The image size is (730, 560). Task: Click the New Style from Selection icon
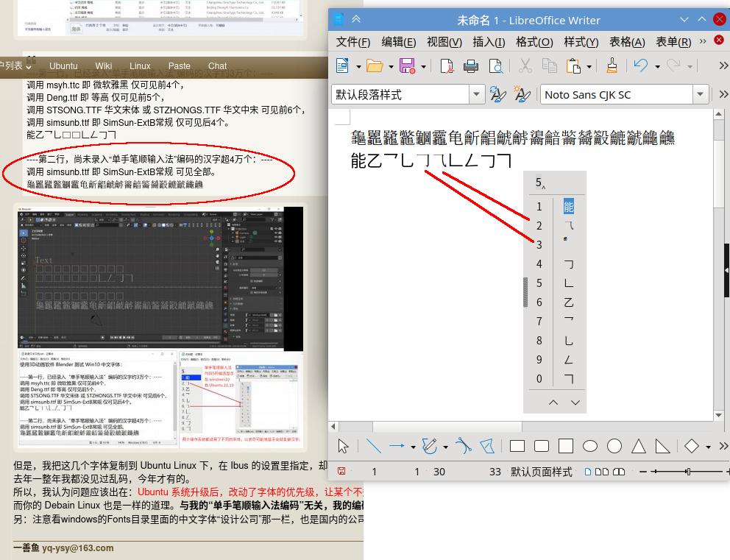[x=522, y=94]
